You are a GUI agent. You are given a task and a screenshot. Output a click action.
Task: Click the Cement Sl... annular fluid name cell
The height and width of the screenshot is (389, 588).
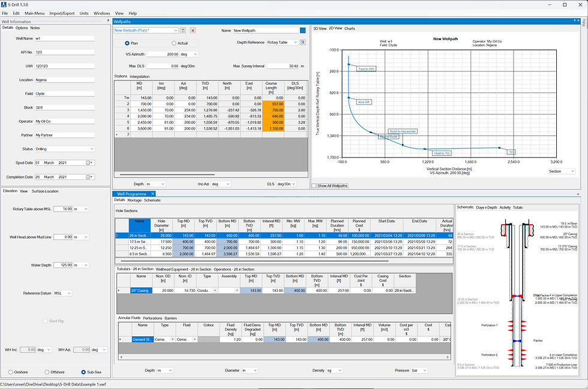click(143, 339)
